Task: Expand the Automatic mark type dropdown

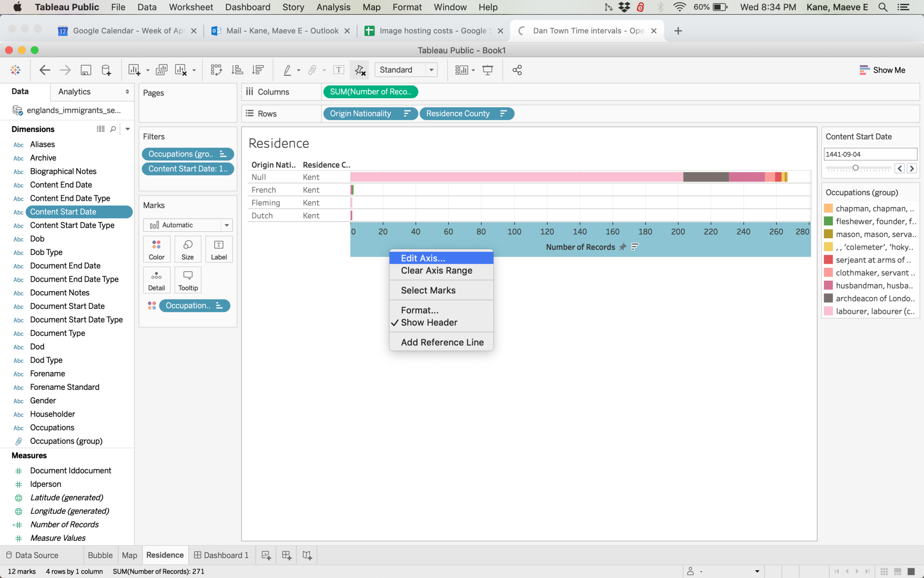Action: pos(226,225)
